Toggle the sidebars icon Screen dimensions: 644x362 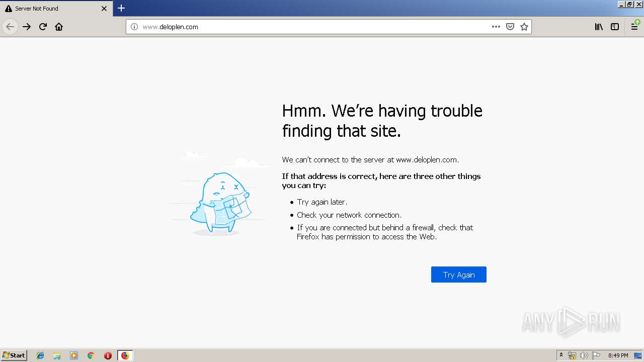615,27
